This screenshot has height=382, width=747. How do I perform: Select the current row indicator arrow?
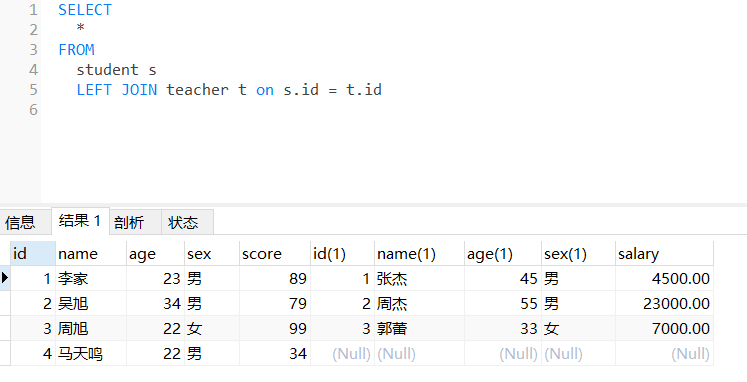tap(5, 278)
